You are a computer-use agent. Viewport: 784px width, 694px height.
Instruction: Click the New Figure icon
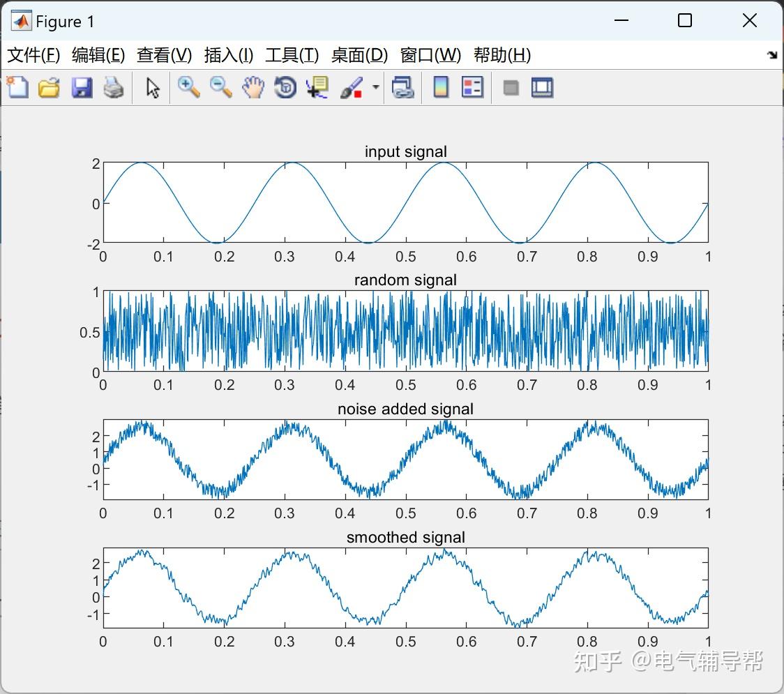[x=18, y=87]
